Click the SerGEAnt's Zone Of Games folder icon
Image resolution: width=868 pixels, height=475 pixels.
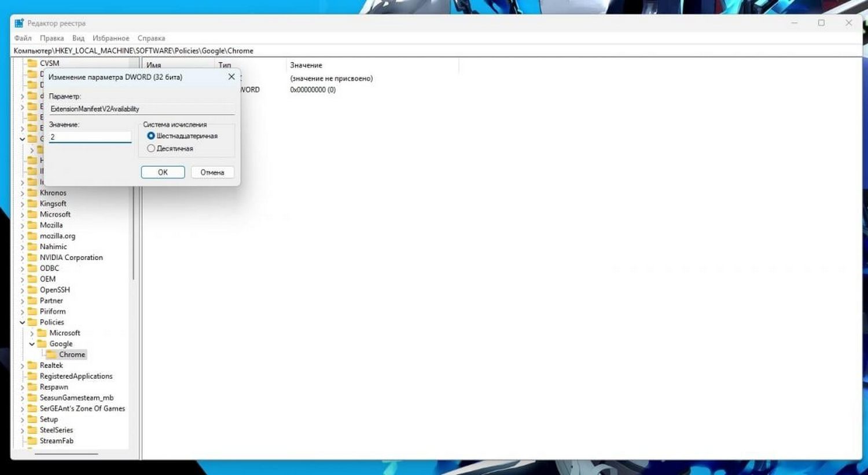pos(32,408)
